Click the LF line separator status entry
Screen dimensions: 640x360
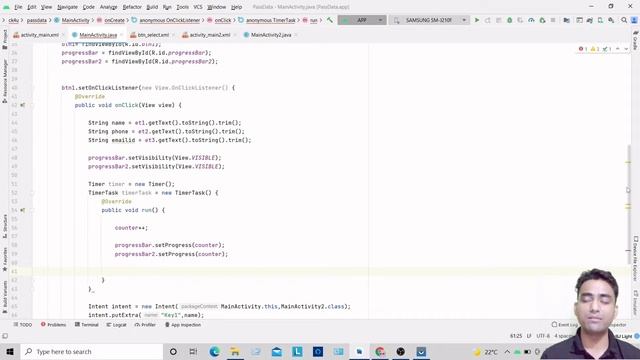pyautogui.click(x=529, y=336)
